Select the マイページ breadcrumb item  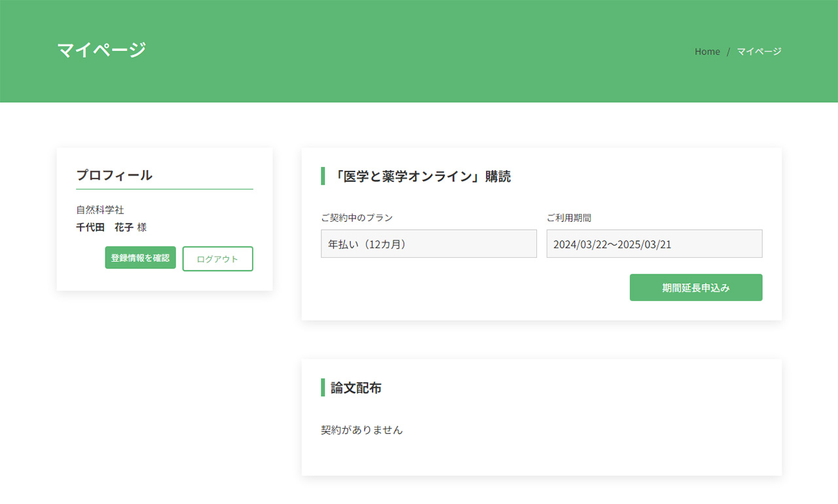tap(759, 52)
